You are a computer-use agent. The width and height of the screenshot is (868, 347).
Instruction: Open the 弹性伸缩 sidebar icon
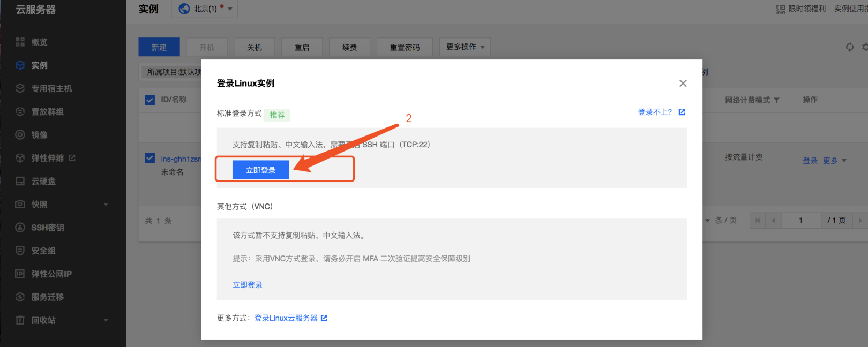pyautogui.click(x=20, y=158)
